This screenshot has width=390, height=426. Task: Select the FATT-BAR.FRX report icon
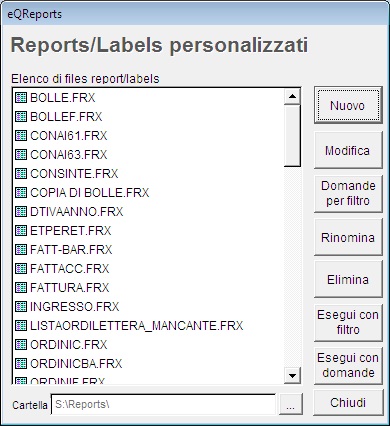[21, 250]
